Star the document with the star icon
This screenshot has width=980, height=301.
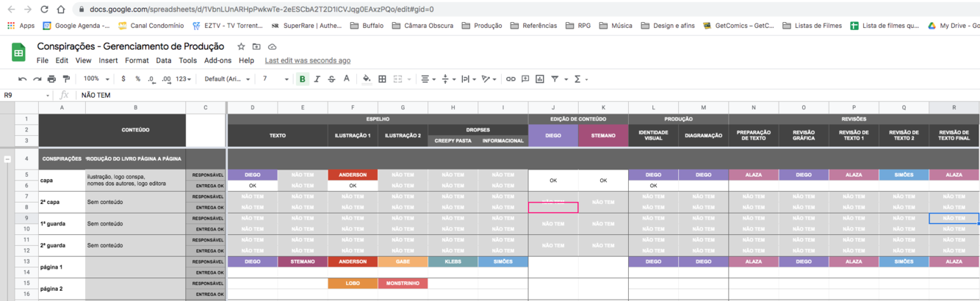tap(241, 46)
